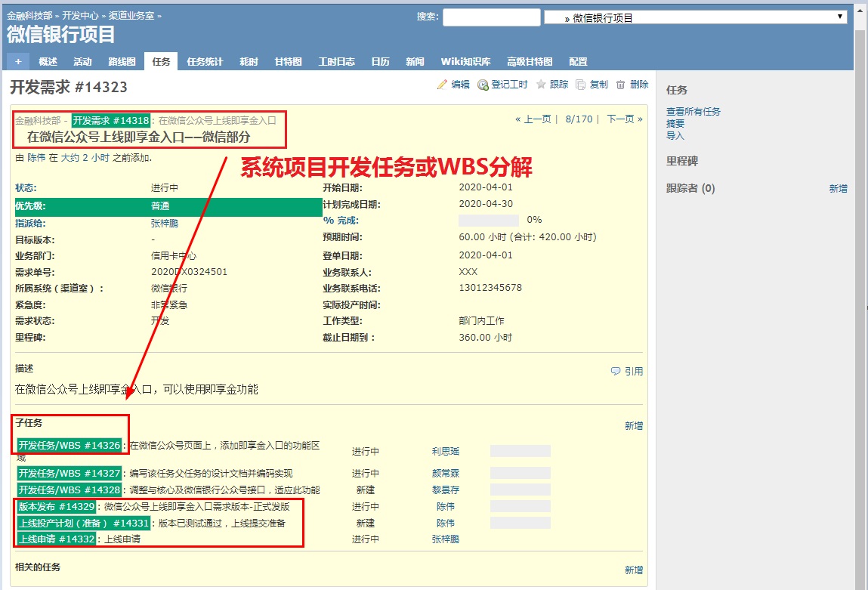868x590 pixels.
Task: Open the 路线图 tab
Action: pyautogui.click(x=122, y=61)
